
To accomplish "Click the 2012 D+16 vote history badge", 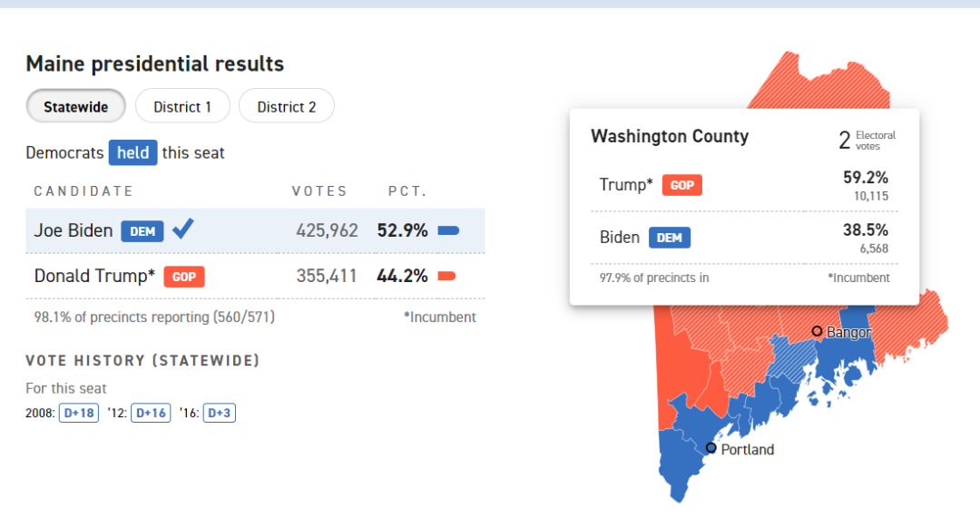I will click(151, 413).
